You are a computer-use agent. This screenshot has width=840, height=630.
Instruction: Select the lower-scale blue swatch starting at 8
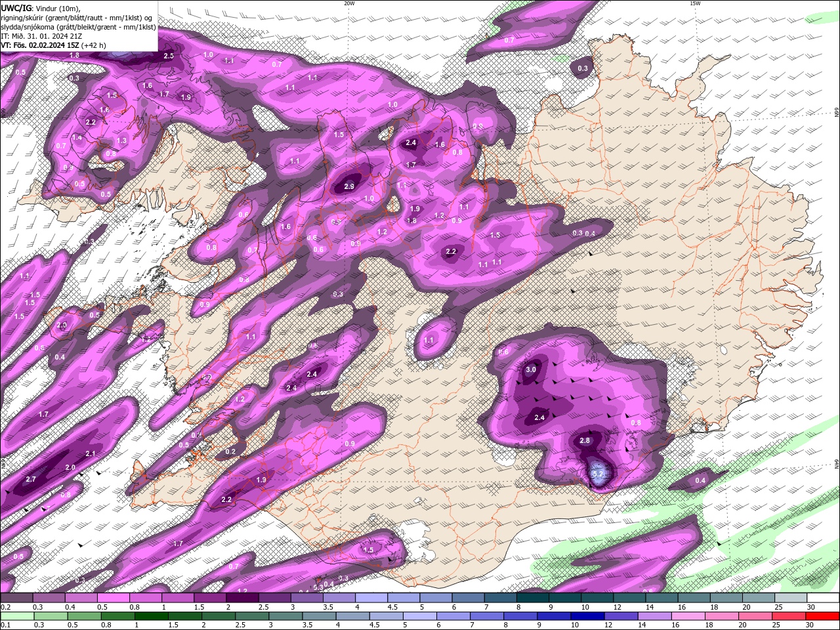pyautogui.click(x=521, y=616)
